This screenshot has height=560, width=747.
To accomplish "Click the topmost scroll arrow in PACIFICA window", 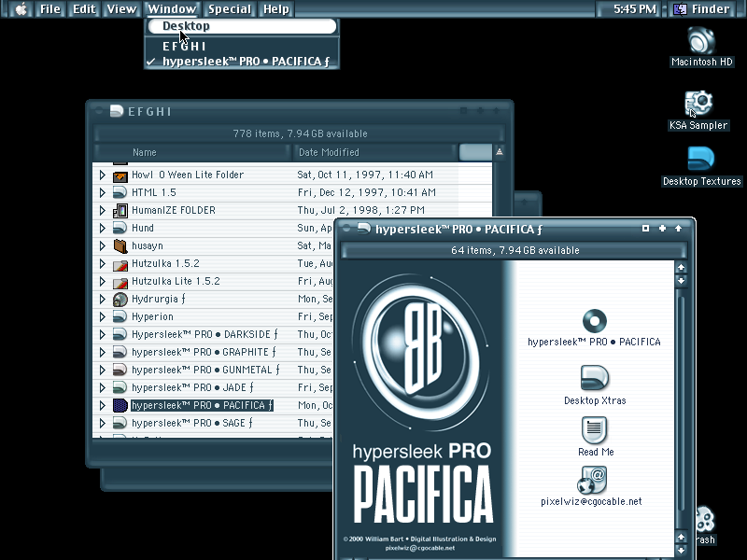I will pyautogui.click(x=682, y=267).
